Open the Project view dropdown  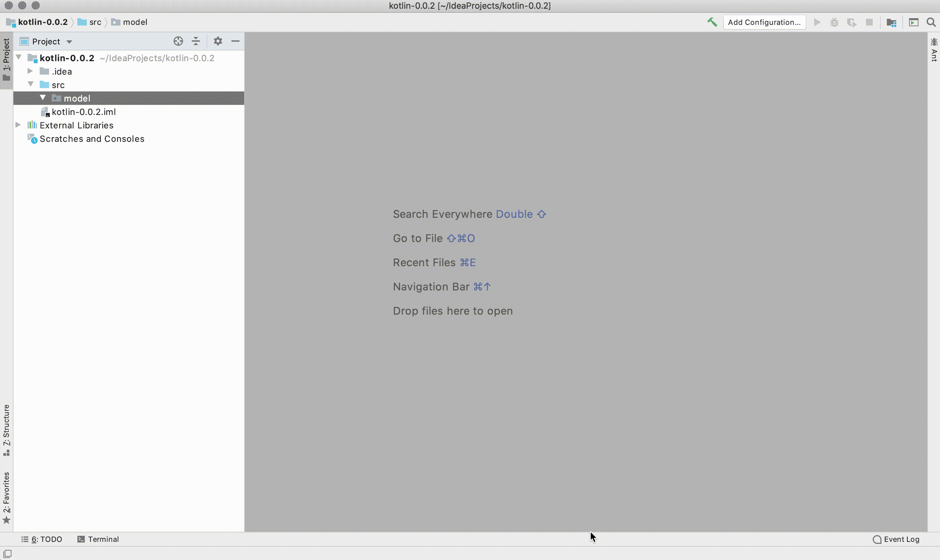(69, 41)
